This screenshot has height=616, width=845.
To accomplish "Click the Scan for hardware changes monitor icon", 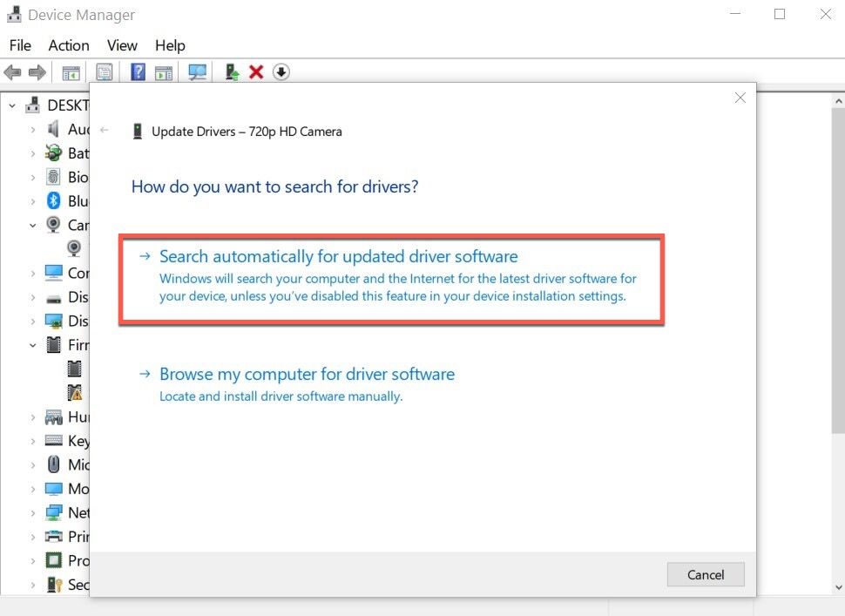I will pos(198,72).
